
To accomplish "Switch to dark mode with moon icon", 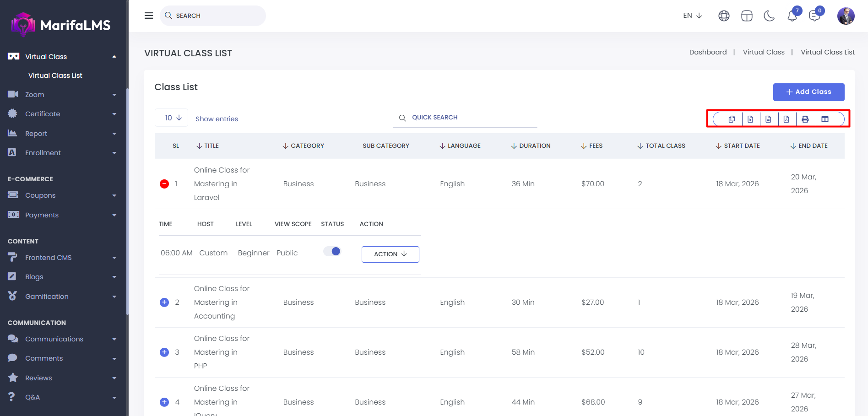I will 769,16.
